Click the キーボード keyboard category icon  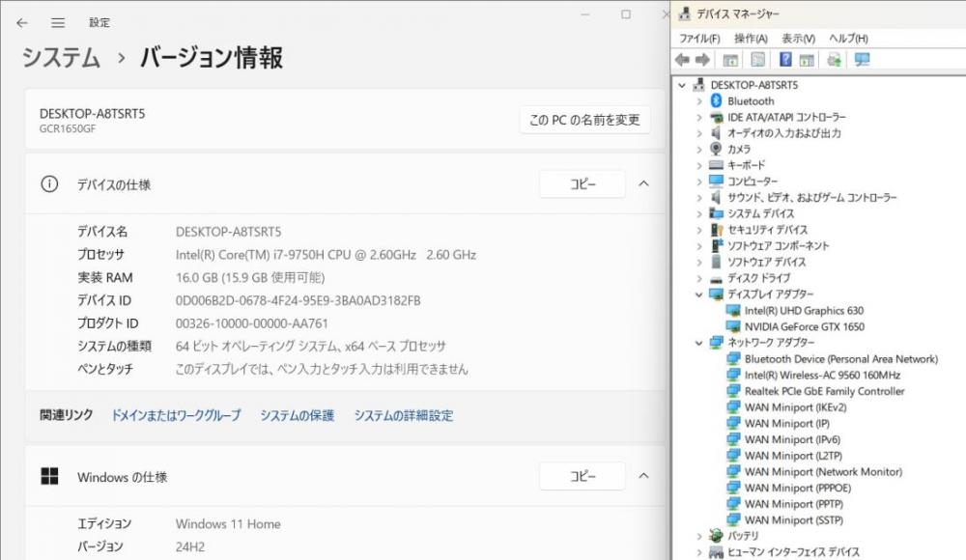click(716, 164)
